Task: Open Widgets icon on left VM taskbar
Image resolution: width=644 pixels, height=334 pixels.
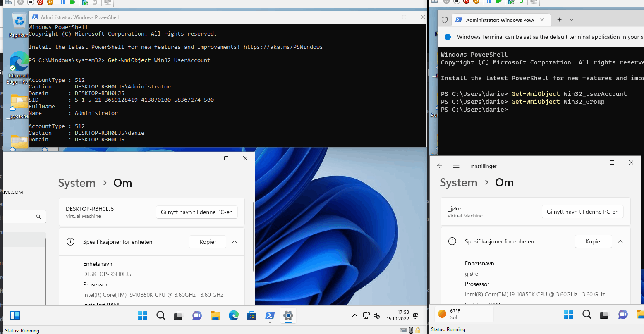Action: [15, 315]
